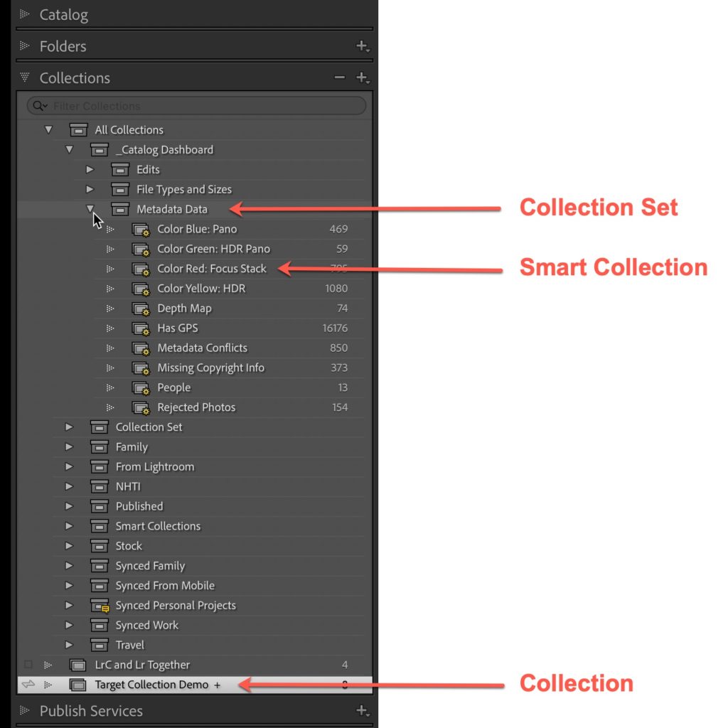This screenshot has height=728, width=728.
Task: Expand the NHTI collection set
Action: pyautogui.click(x=69, y=486)
